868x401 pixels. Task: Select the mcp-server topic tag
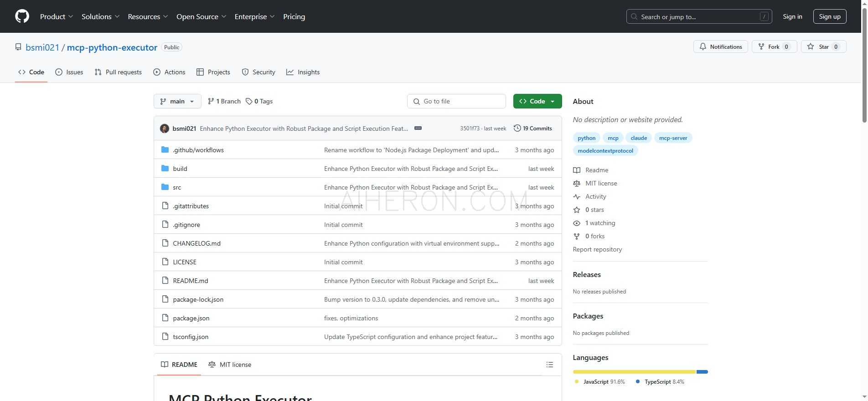[673, 138]
